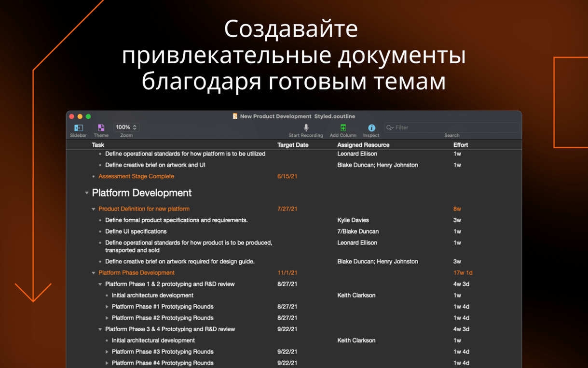The image size is (588, 368).
Task: Open the 100% Zoom dropdown
Action: tap(126, 127)
